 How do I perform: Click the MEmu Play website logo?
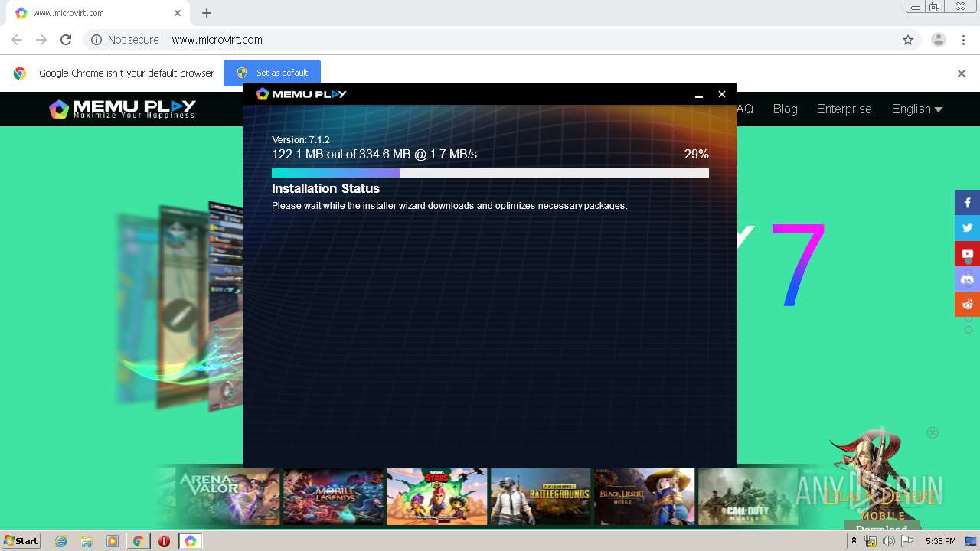coord(122,109)
